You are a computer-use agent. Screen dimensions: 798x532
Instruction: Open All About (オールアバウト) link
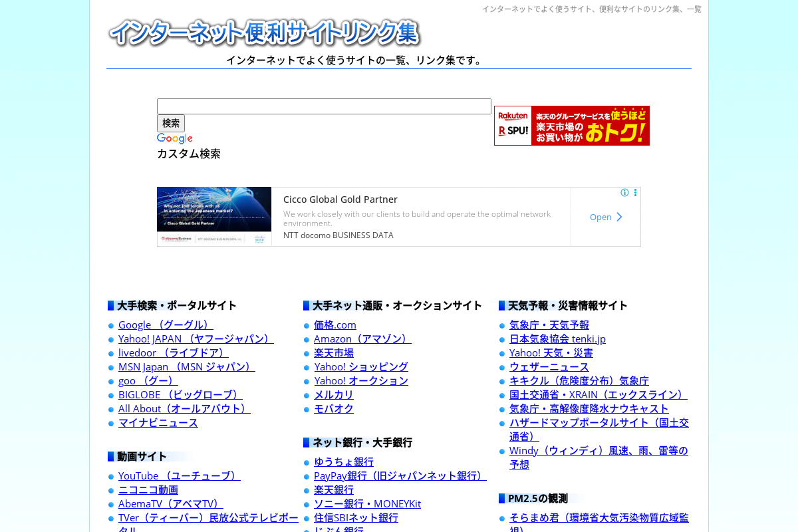[x=184, y=409]
